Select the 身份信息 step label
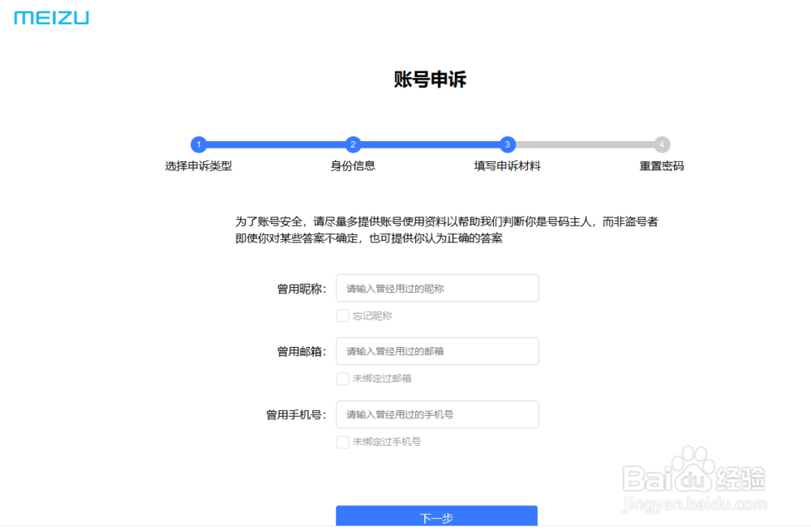 [x=353, y=165]
